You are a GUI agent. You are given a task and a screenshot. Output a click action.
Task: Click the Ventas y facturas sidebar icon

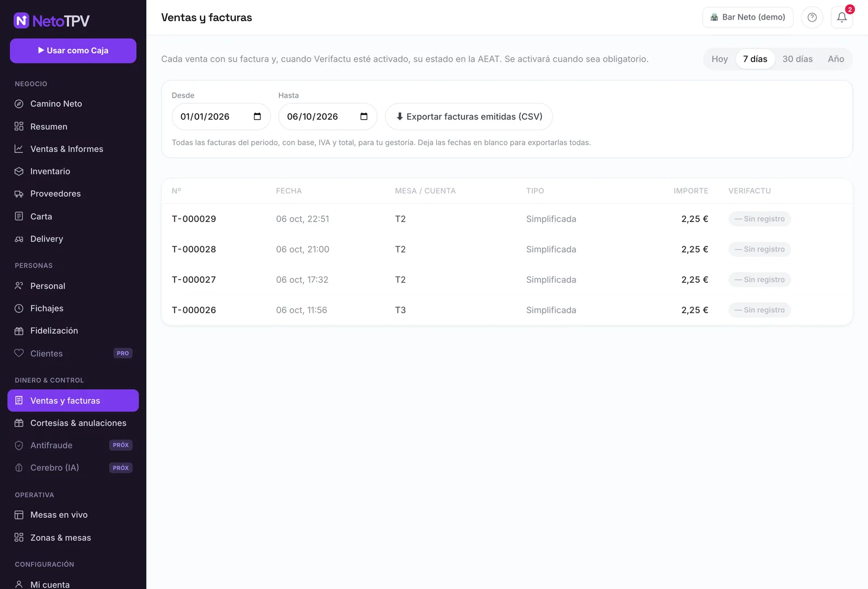[x=19, y=401]
